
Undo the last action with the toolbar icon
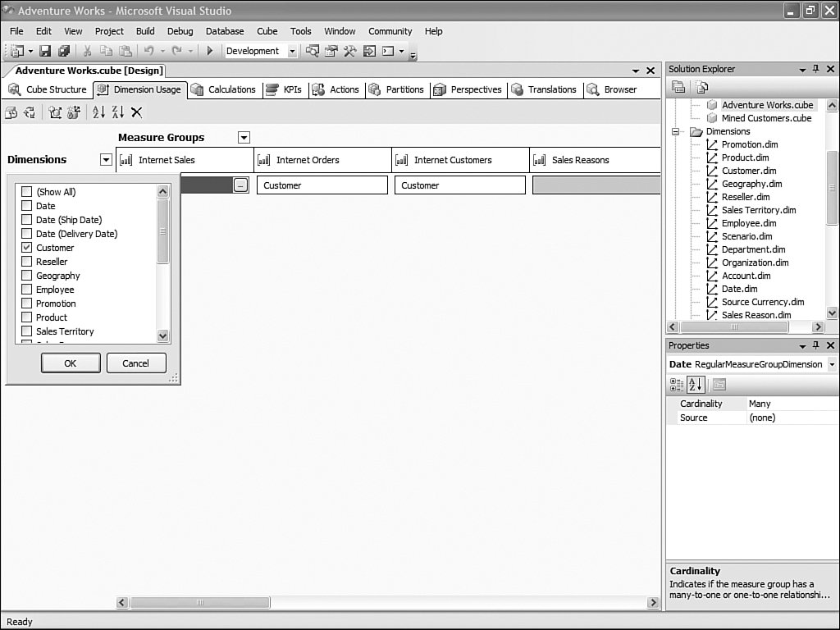149,51
